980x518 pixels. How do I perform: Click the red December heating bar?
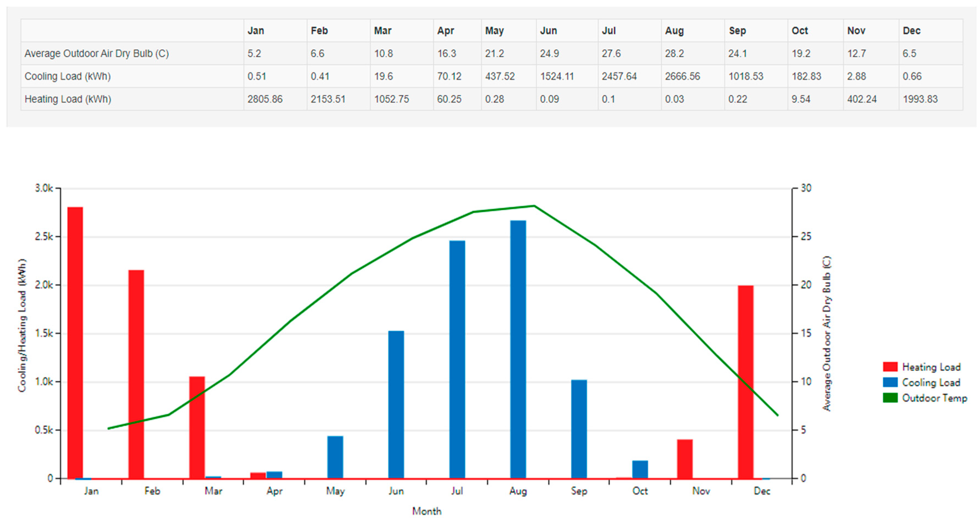[746, 382]
